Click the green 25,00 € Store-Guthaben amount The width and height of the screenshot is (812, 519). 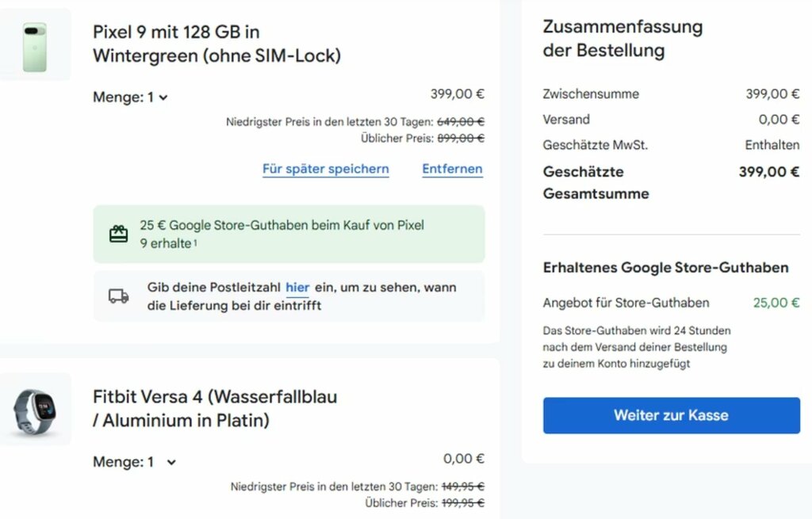tap(776, 303)
